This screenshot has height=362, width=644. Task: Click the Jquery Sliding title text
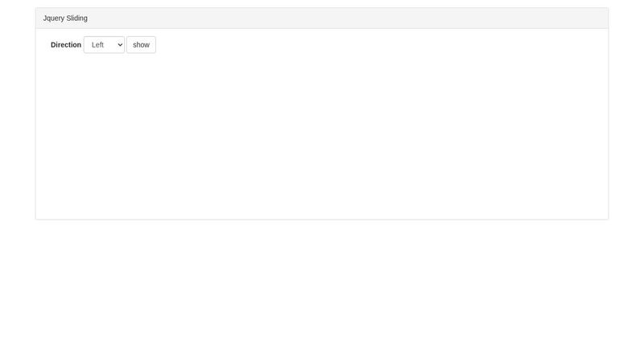click(x=65, y=19)
